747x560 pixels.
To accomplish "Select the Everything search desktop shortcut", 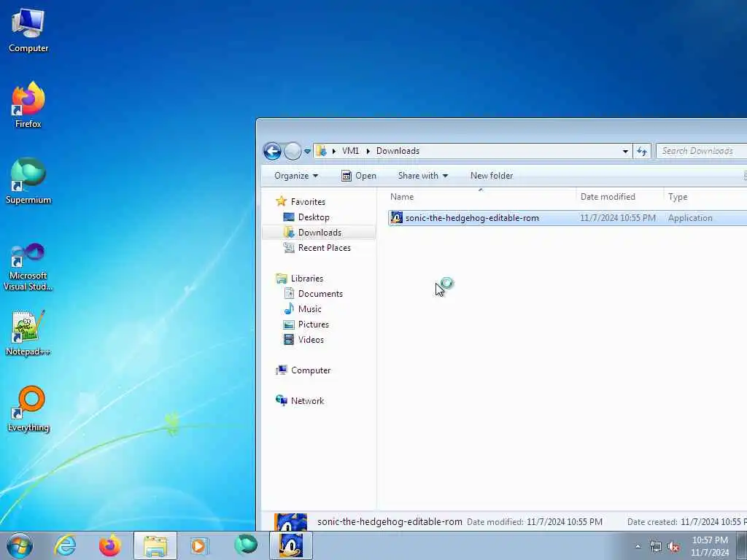I will click(x=28, y=408).
